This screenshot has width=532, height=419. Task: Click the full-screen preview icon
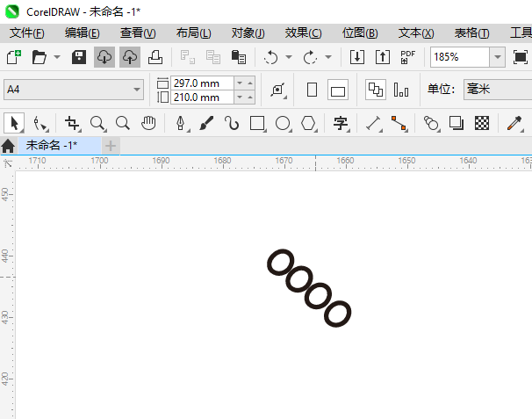pos(520,57)
